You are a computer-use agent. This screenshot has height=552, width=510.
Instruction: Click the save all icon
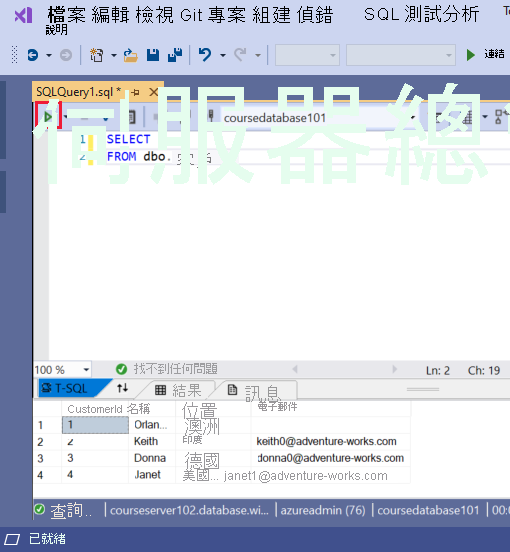click(x=175, y=55)
